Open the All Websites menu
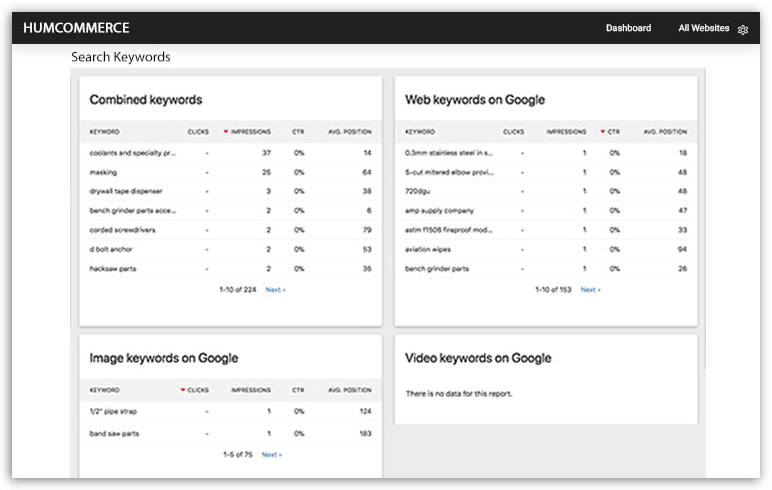This screenshot has width=772, height=490. point(703,28)
